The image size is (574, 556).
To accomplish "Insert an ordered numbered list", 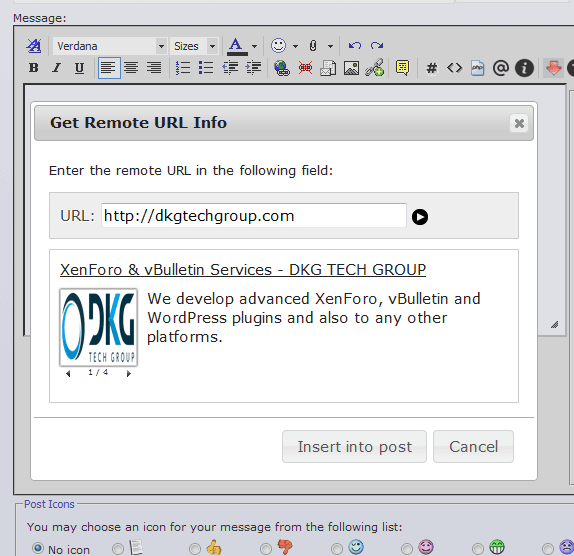I will click(x=183, y=68).
